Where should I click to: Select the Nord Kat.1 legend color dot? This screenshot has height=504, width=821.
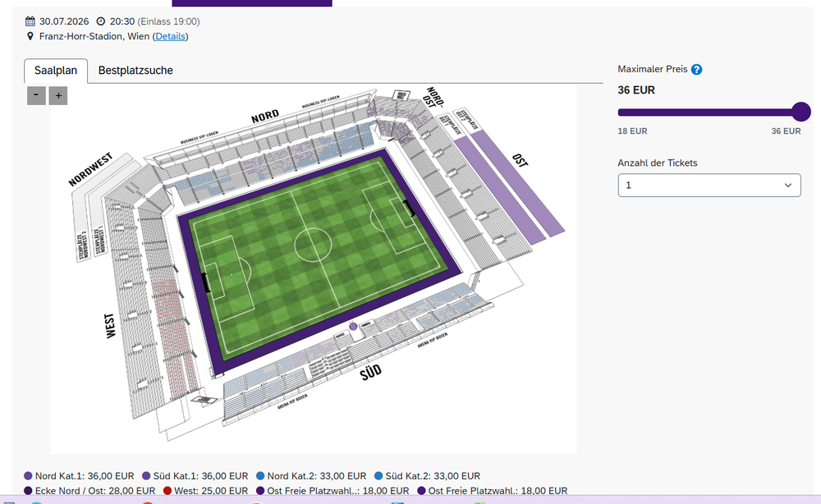click(28, 476)
